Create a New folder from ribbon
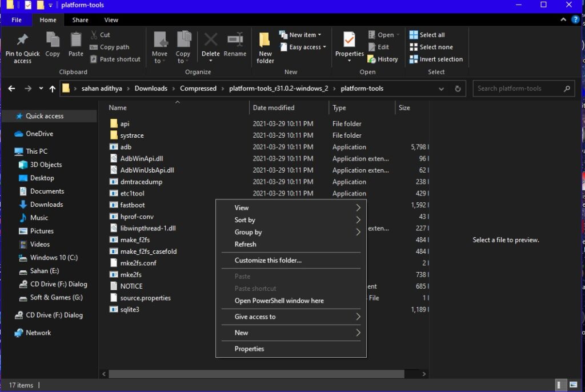Screen dimensions: 585x392 tap(265, 48)
